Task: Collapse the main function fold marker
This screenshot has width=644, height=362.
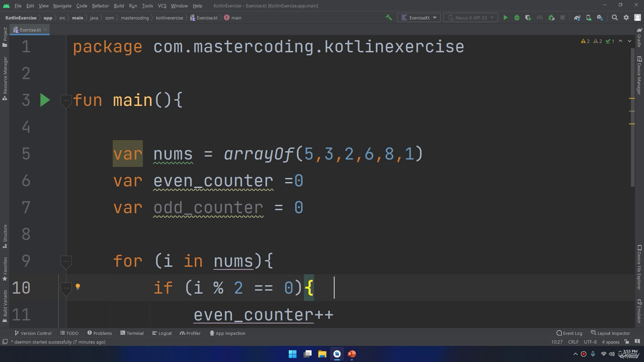Action: [66, 100]
